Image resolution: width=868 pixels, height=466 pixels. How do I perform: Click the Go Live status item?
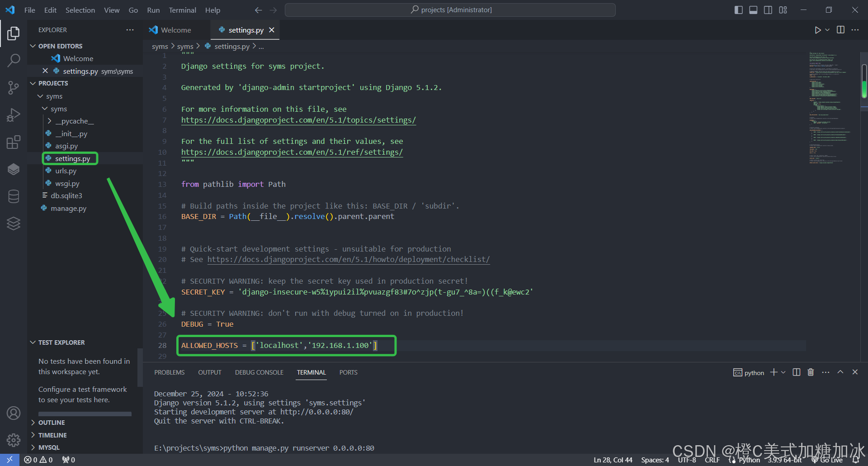click(x=827, y=459)
